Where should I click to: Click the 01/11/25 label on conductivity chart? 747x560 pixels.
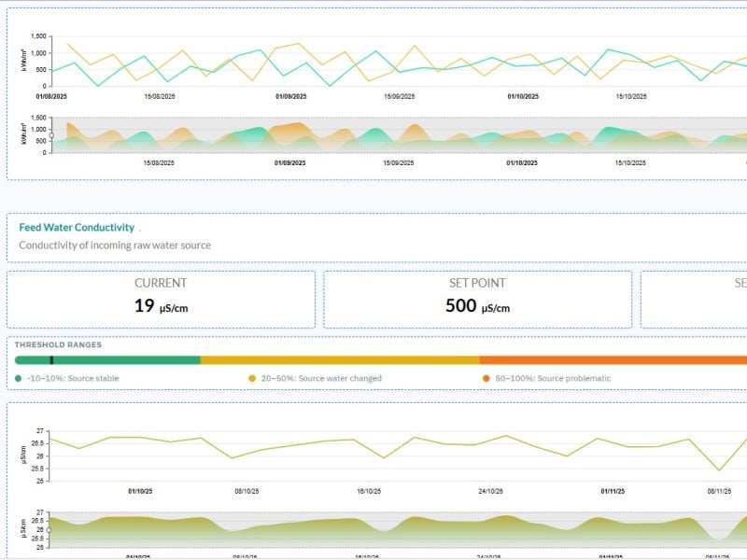click(x=613, y=490)
